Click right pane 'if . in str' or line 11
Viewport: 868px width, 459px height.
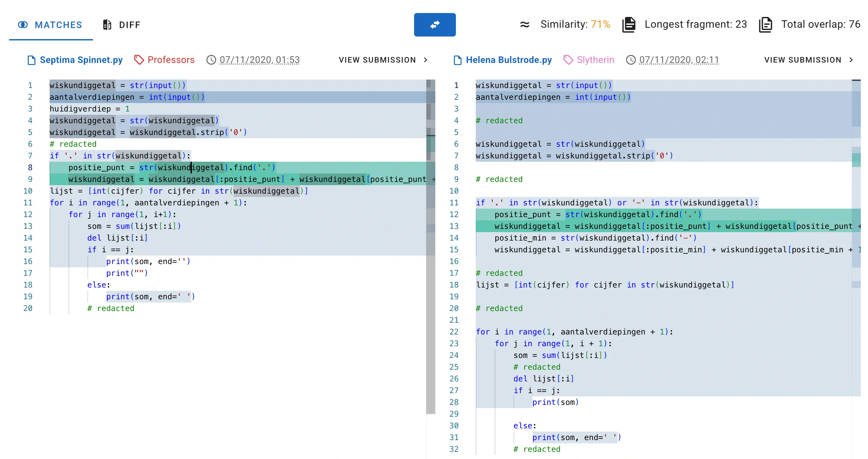[x=617, y=202]
